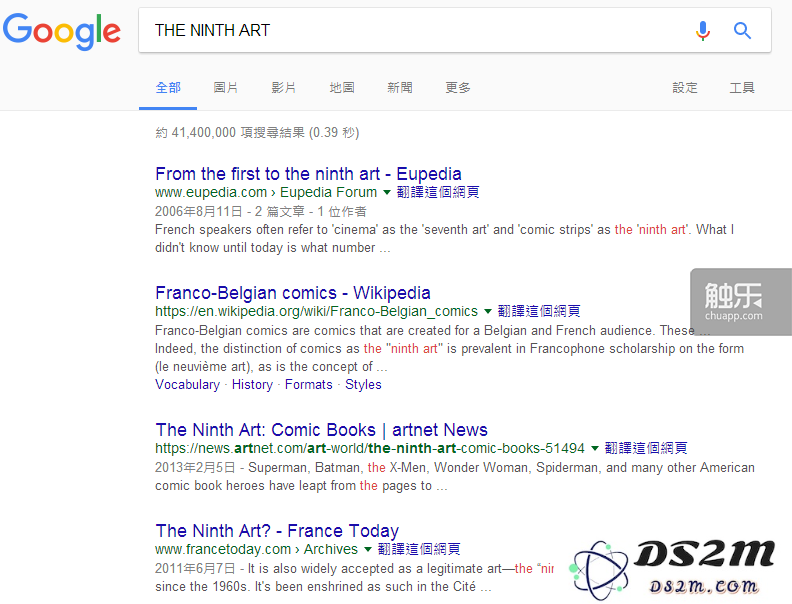
Task: Translate the Eupedia result page
Action: pos(438,192)
